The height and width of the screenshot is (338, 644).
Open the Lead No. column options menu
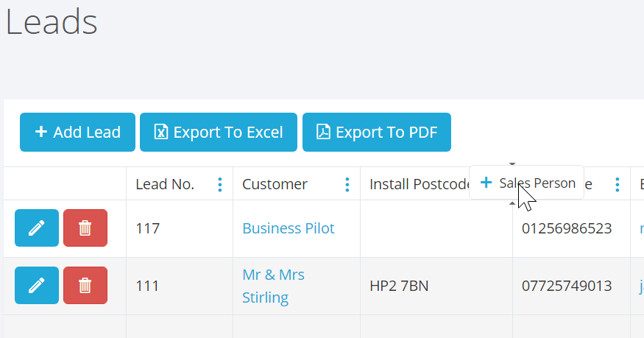(220, 184)
